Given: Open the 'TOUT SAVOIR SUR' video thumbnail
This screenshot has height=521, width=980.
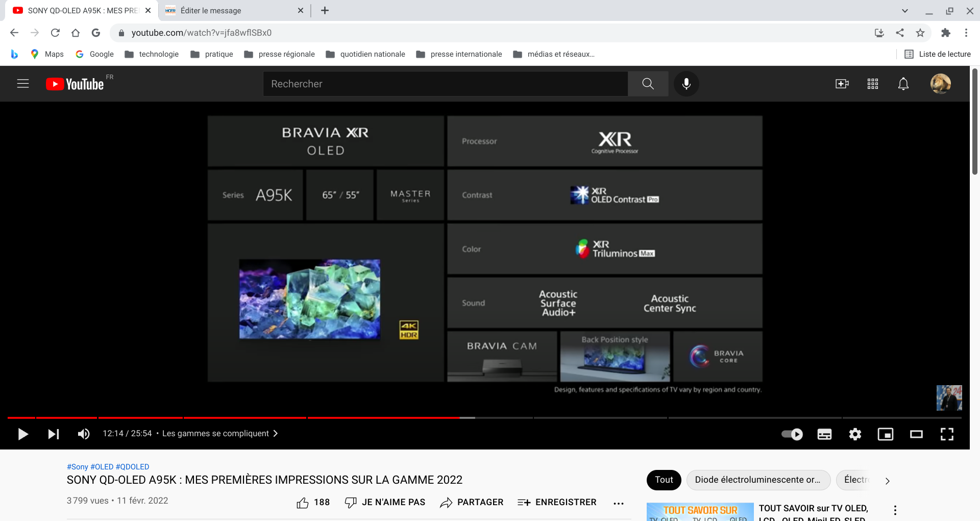Looking at the screenshot, I should (700, 512).
